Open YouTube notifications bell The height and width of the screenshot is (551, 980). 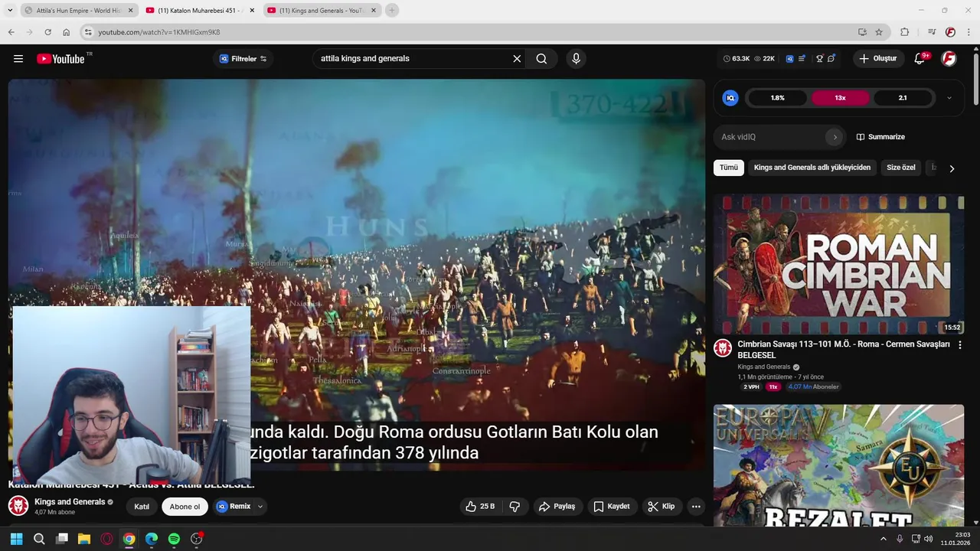920,58
